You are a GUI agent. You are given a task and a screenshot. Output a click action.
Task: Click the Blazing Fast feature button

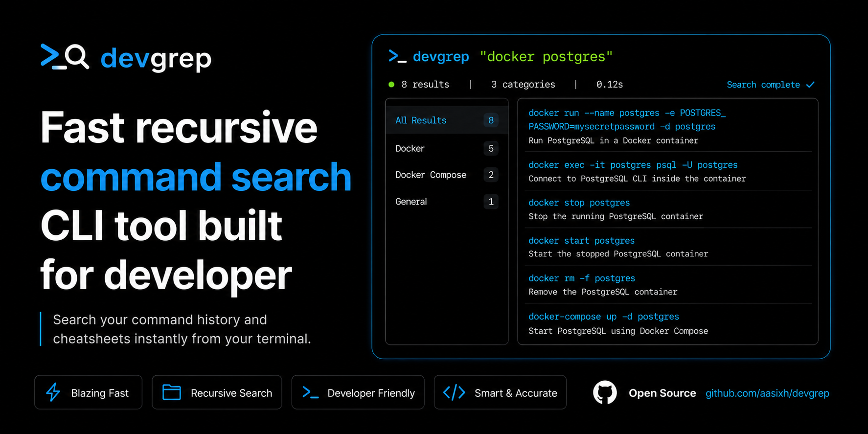(x=89, y=392)
